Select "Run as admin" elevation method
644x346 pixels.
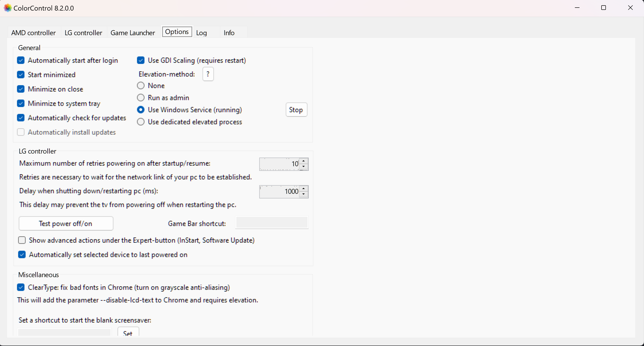click(x=141, y=97)
